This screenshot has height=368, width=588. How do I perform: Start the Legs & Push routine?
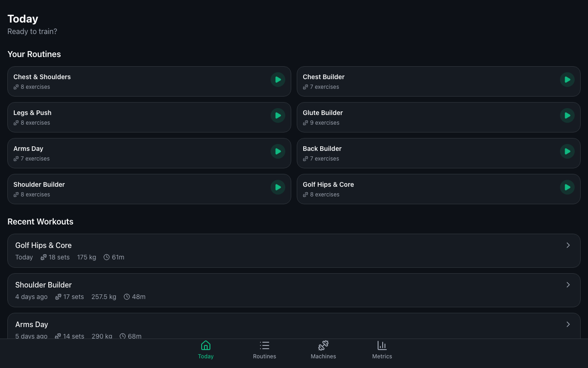click(x=277, y=115)
